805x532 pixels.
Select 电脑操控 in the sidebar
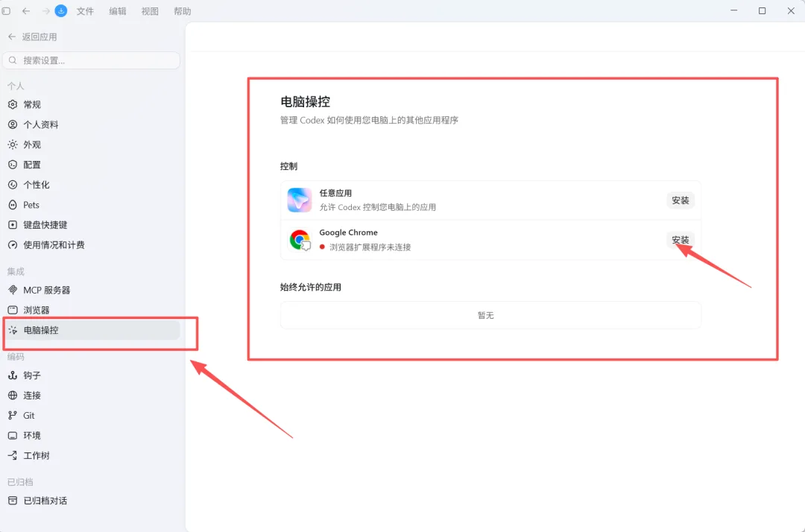[92, 330]
